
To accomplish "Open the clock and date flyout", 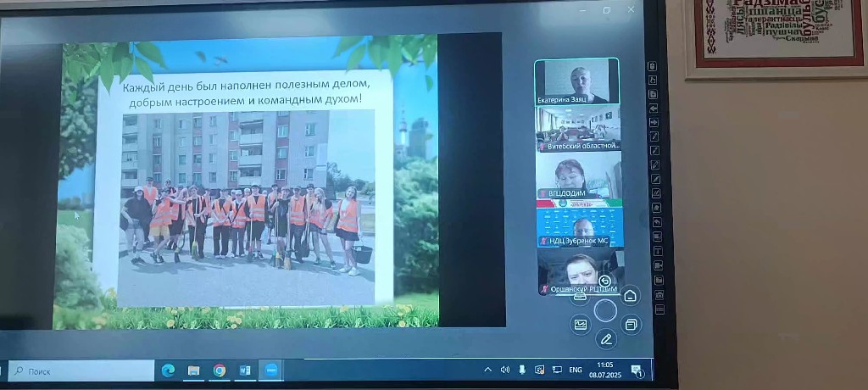I will (x=604, y=369).
